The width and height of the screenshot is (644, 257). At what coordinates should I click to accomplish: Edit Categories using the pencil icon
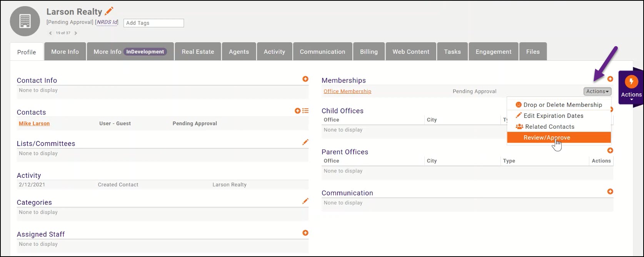pos(305,201)
